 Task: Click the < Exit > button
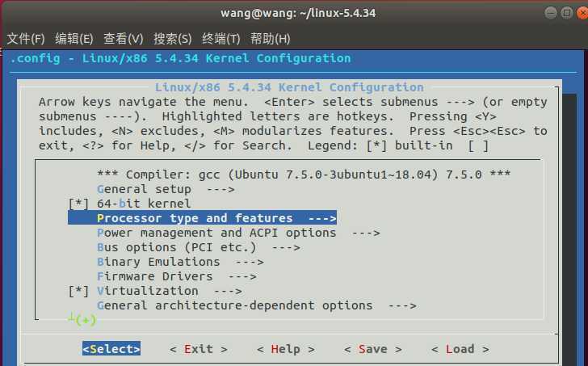(x=199, y=349)
